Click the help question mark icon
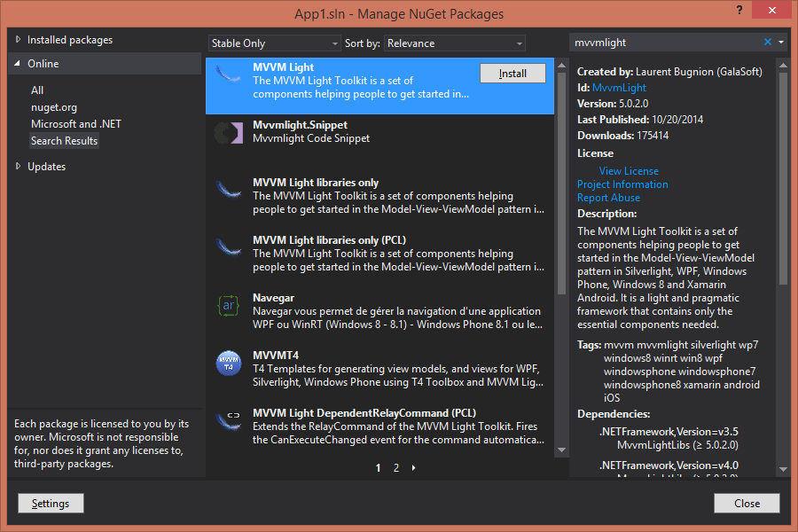 739,9
